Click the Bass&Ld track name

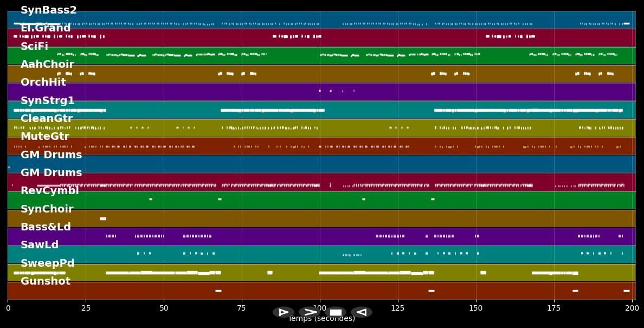click(x=47, y=227)
